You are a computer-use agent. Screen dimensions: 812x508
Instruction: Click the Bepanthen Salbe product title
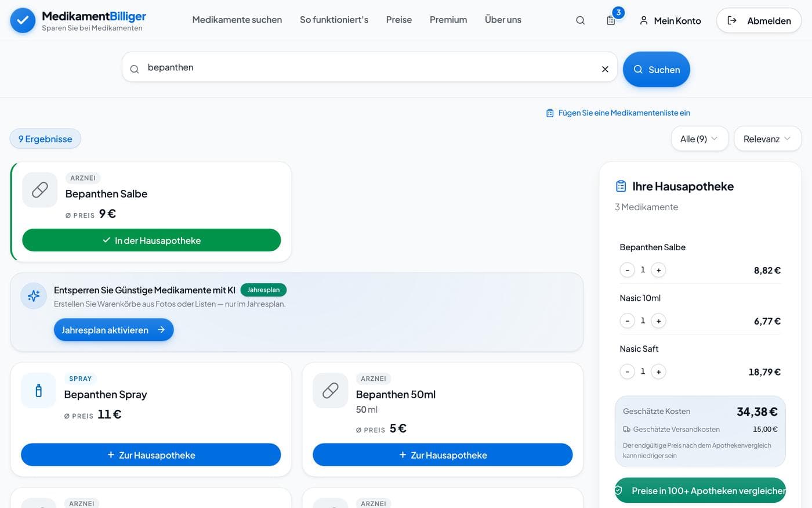click(x=106, y=194)
